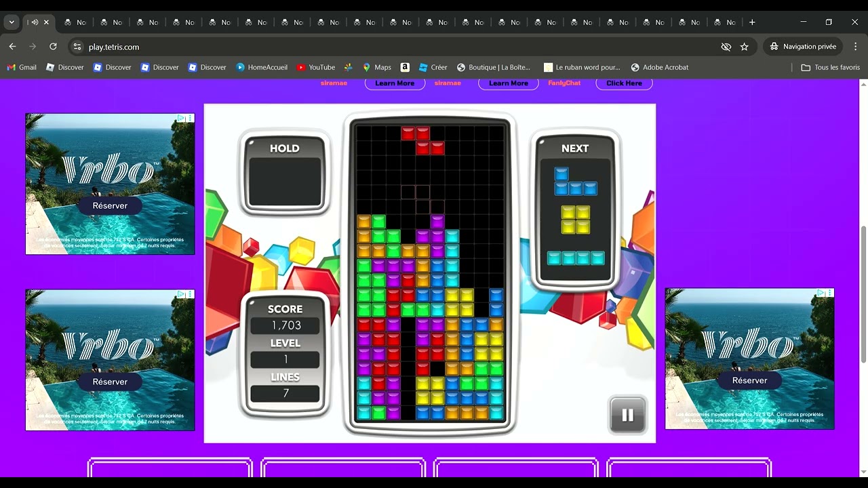The image size is (868, 488).
Task: View site information for play.tetris.com
Action: (77, 47)
